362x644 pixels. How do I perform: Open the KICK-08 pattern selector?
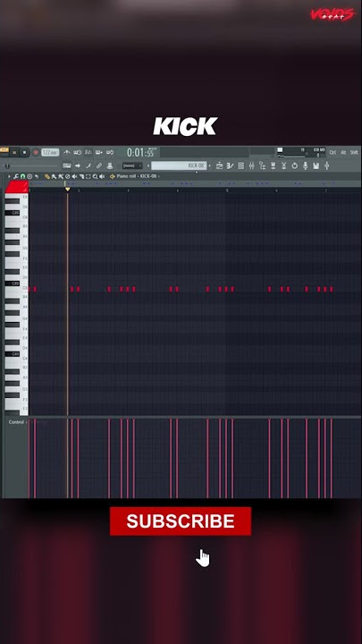[179, 165]
